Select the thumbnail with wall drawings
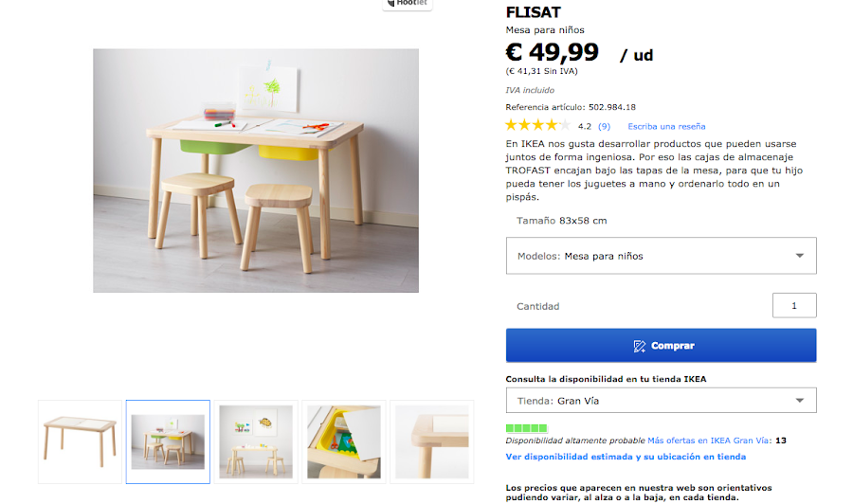Viewport: 853px width, 504px height. [x=256, y=442]
